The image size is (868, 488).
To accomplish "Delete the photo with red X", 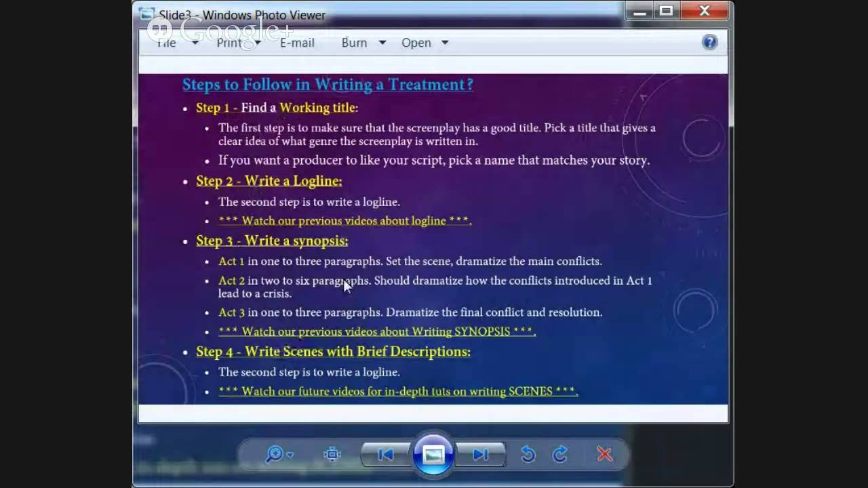I will pos(604,454).
